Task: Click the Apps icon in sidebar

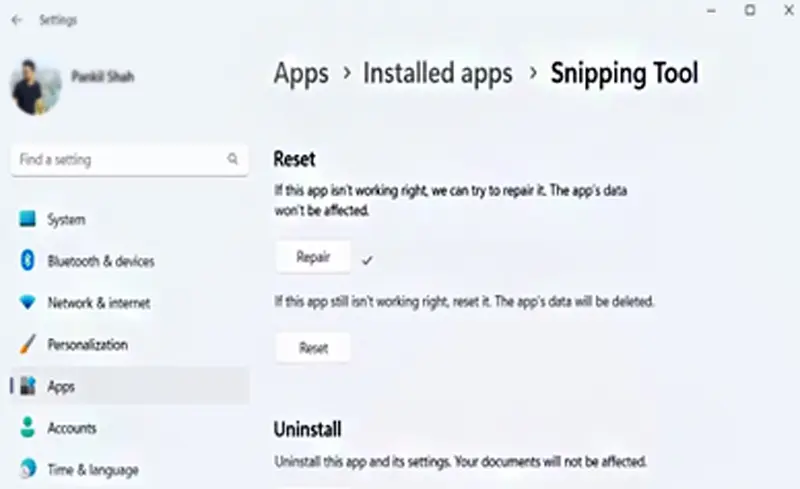Action: click(28, 385)
